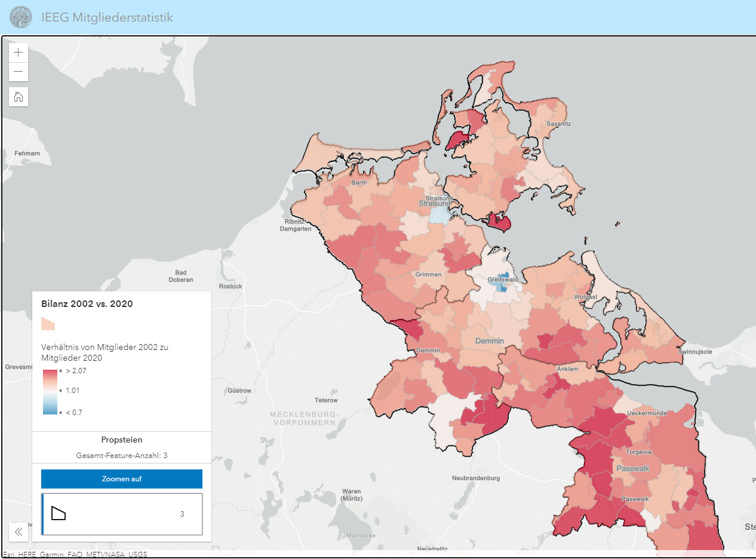Click the Bilanz 2002 vs. 2020 legend title
Screen dimensions: 756x559
pyautogui.click(x=87, y=304)
